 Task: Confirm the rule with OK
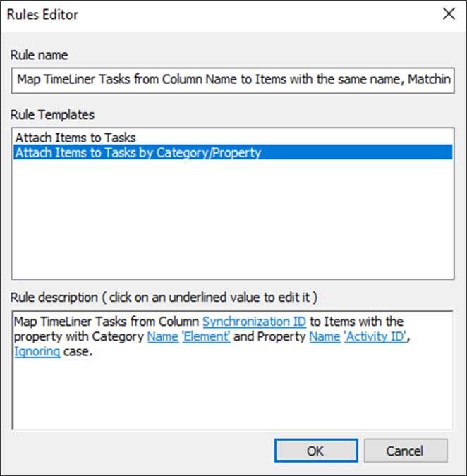(315, 451)
